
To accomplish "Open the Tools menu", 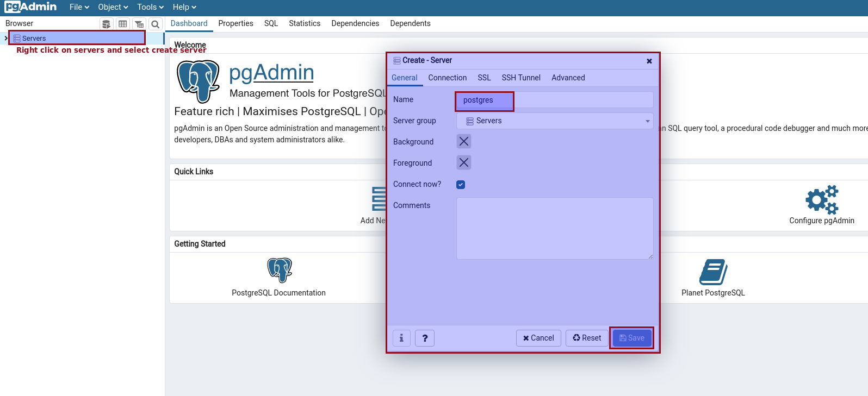I will pyautogui.click(x=150, y=7).
